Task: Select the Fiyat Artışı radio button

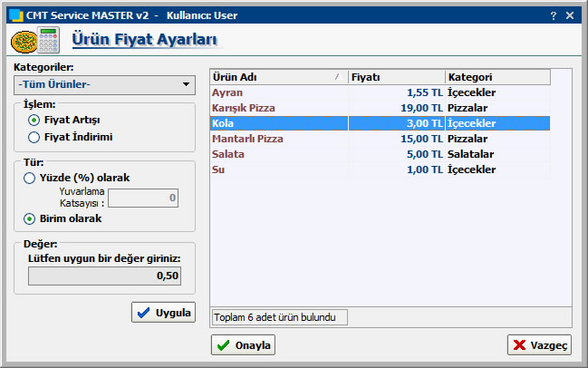Action: tap(34, 120)
